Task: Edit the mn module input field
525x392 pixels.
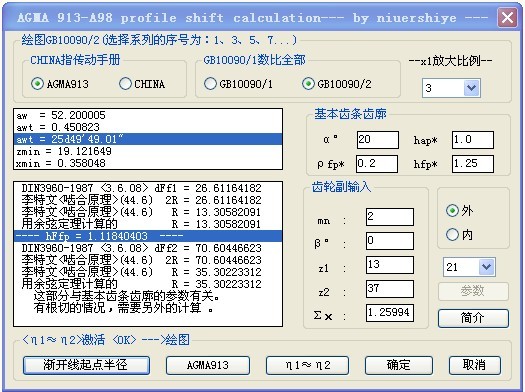Action: (390, 217)
